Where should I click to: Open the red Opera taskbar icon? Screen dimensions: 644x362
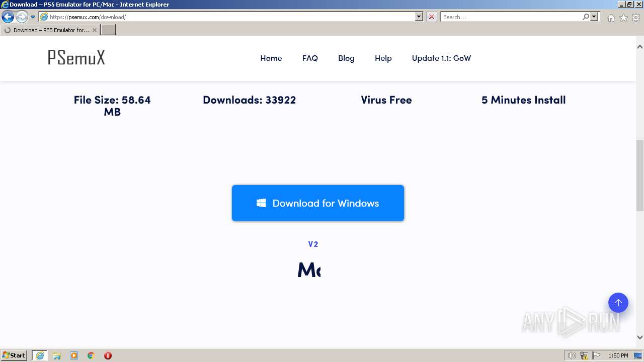click(108, 355)
